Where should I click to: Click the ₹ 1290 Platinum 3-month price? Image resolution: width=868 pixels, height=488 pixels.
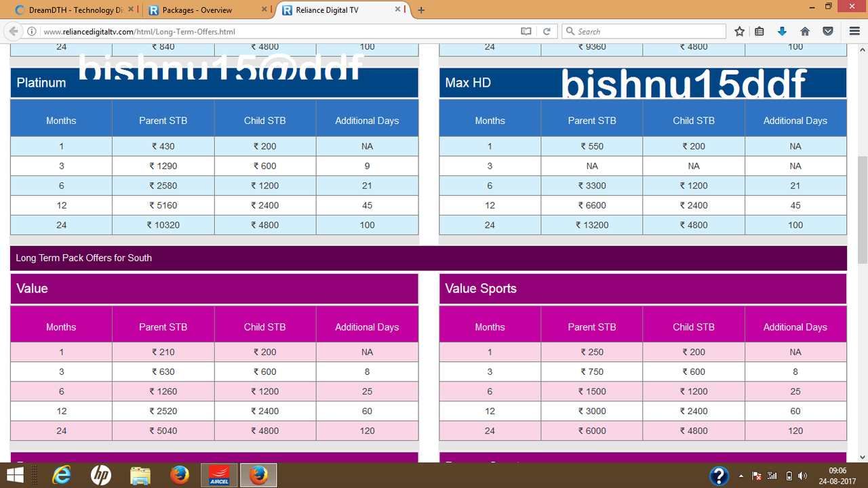pos(163,166)
